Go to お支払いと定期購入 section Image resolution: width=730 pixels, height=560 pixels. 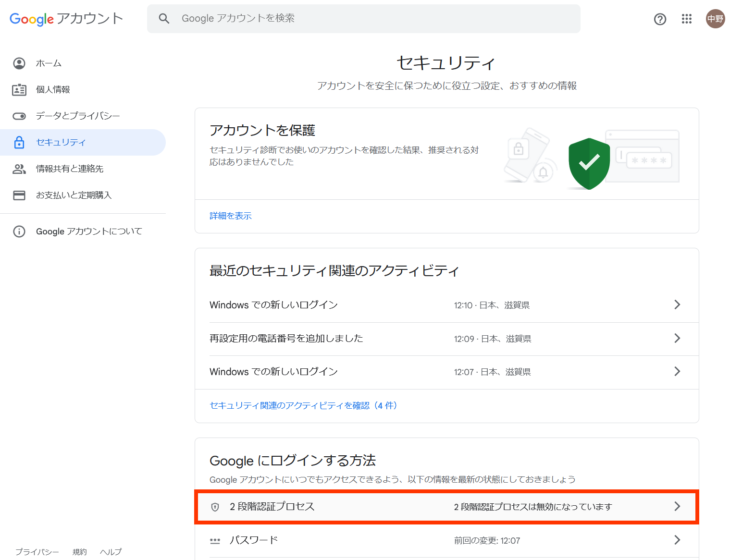point(74,195)
